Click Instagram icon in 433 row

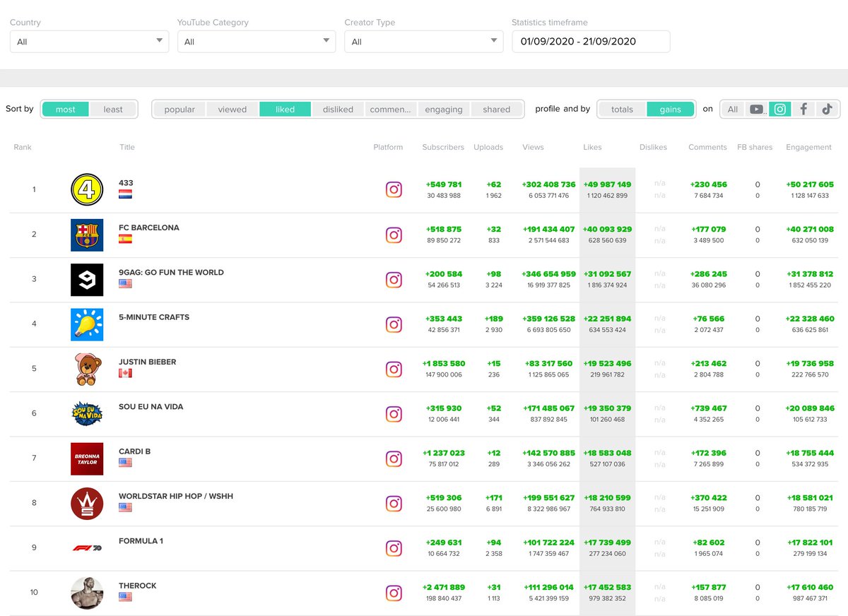(x=394, y=190)
